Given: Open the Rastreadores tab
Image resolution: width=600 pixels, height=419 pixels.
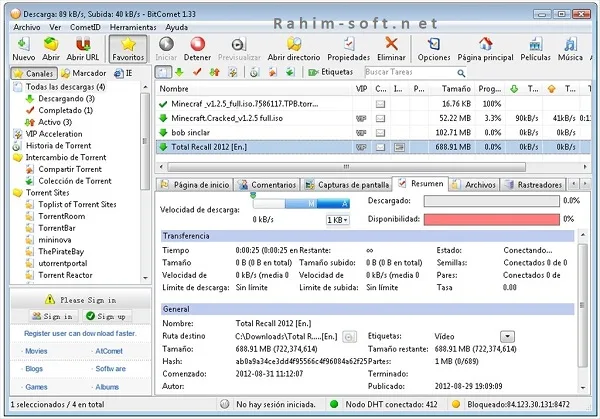Looking at the screenshot, I should [x=533, y=185].
